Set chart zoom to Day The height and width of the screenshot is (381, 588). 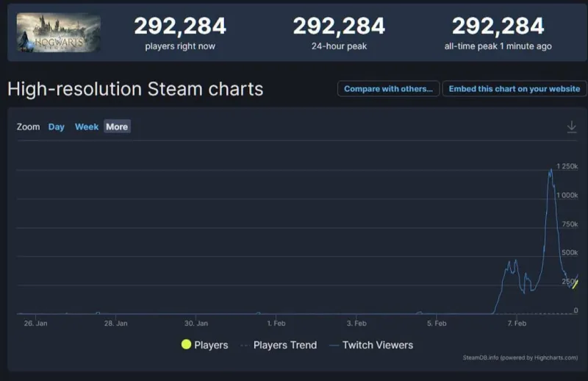pos(57,127)
